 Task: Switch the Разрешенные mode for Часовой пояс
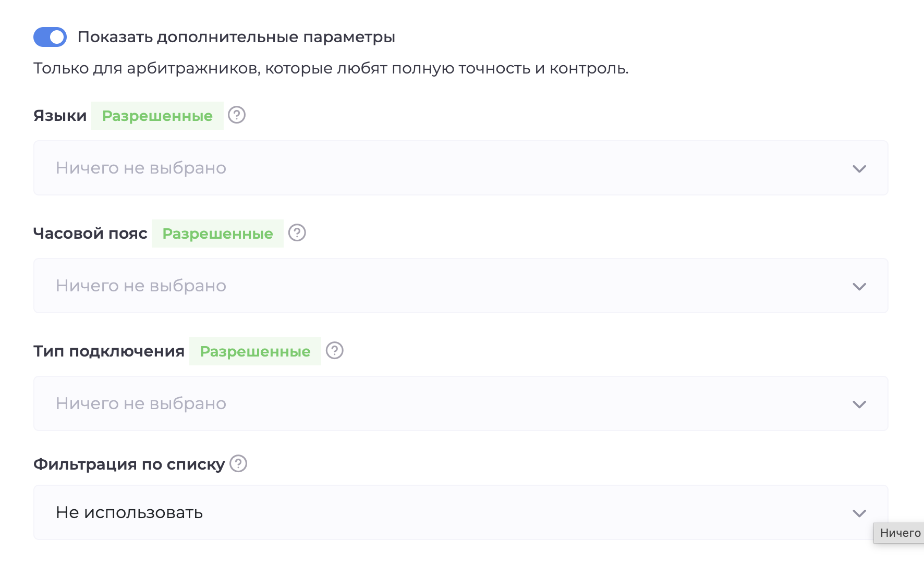pyautogui.click(x=217, y=234)
